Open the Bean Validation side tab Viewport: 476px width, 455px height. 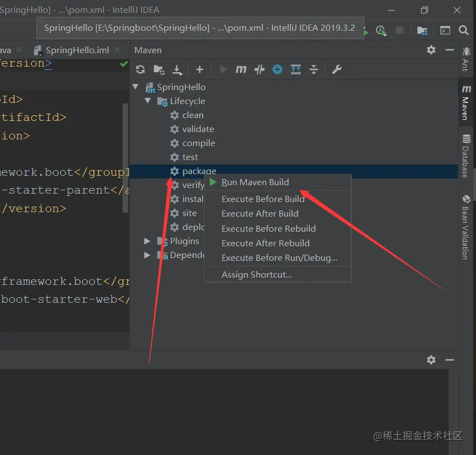click(x=466, y=227)
